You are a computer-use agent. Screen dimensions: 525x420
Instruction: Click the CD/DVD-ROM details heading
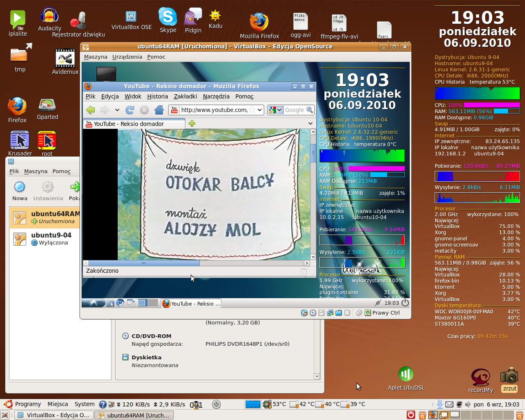[151, 336]
